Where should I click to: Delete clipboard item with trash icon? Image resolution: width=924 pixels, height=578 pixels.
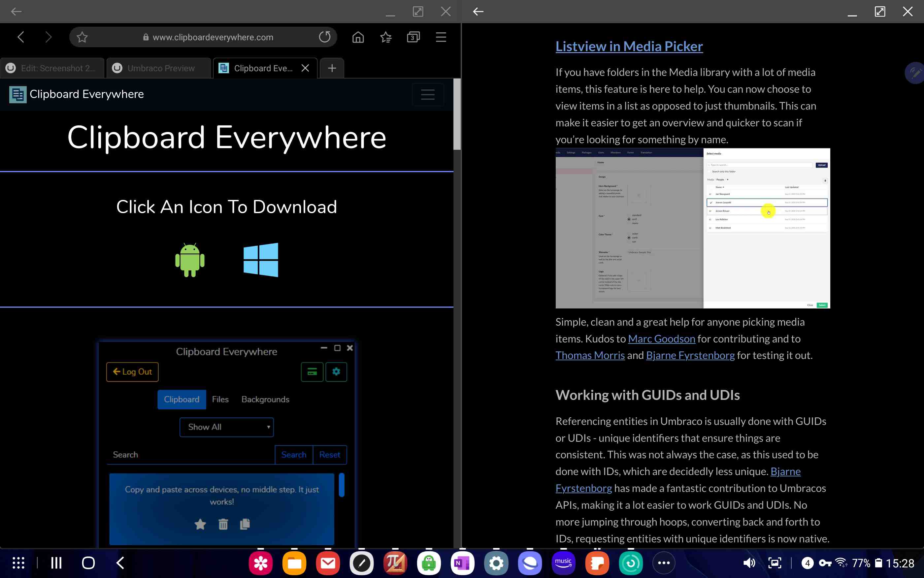coord(223,524)
